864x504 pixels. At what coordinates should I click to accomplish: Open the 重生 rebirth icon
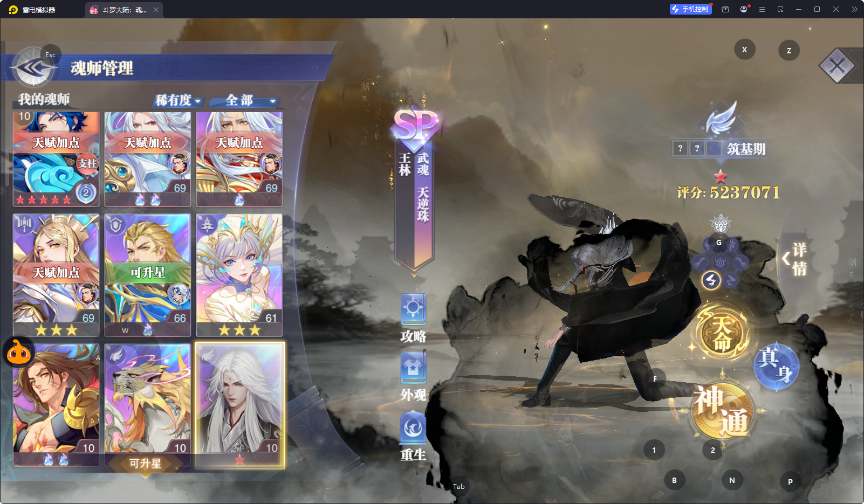(x=414, y=437)
